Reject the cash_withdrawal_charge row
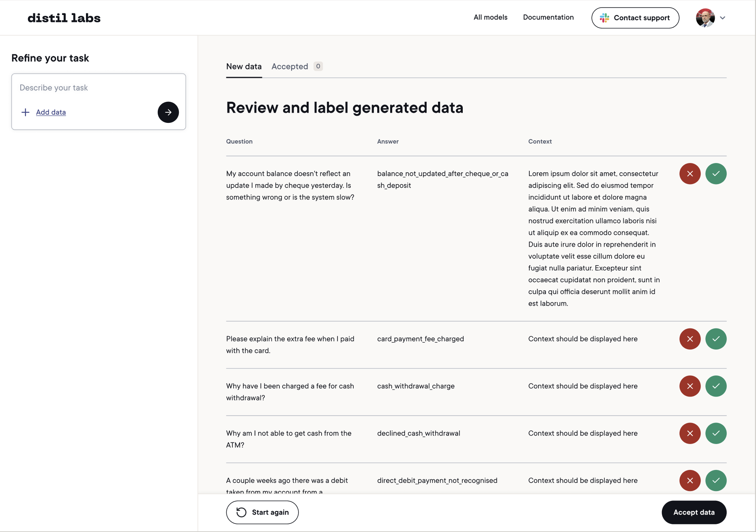 tap(690, 386)
